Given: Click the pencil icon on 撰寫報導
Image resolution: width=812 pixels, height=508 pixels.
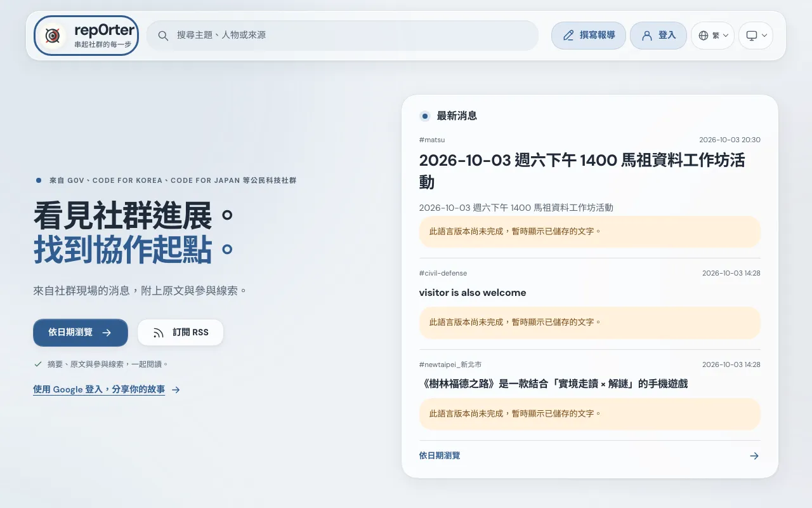Looking at the screenshot, I should [x=568, y=36].
